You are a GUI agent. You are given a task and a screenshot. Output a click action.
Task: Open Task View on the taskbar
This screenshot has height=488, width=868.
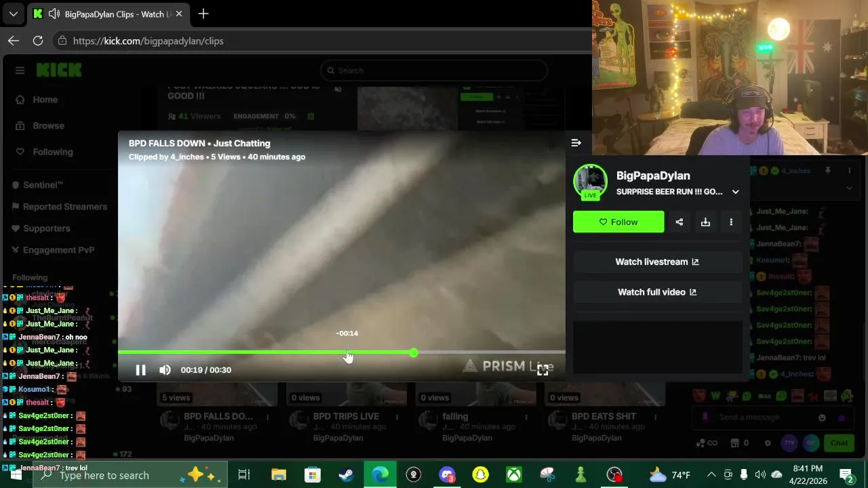coord(244,475)
